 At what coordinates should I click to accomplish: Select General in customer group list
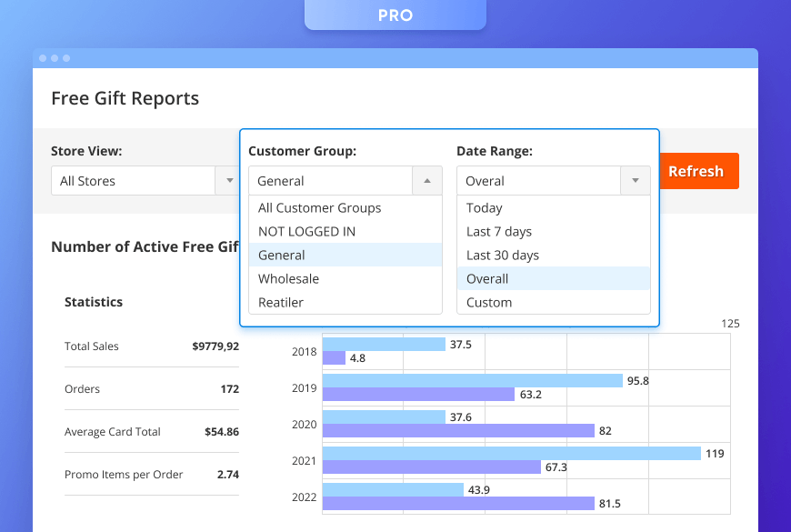pos(282,256)
